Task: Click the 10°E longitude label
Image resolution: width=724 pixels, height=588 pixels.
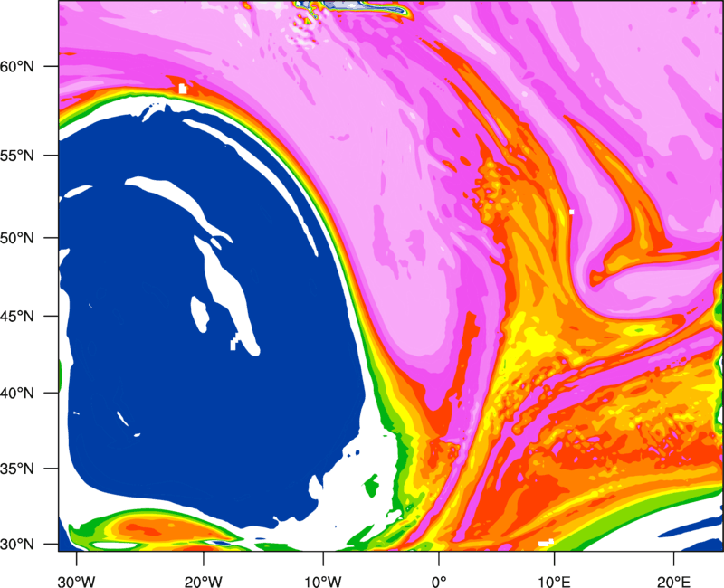Action: tap(554, 582)
